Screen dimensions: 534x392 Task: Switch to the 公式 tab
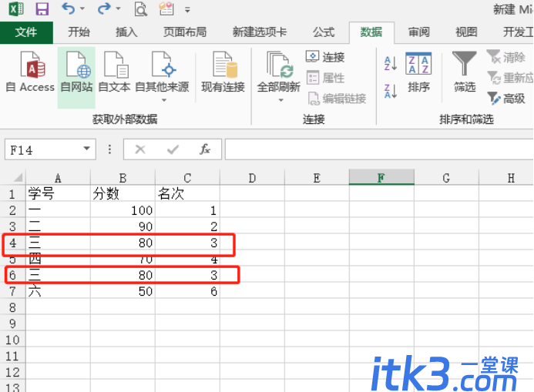tap(324, 32)
